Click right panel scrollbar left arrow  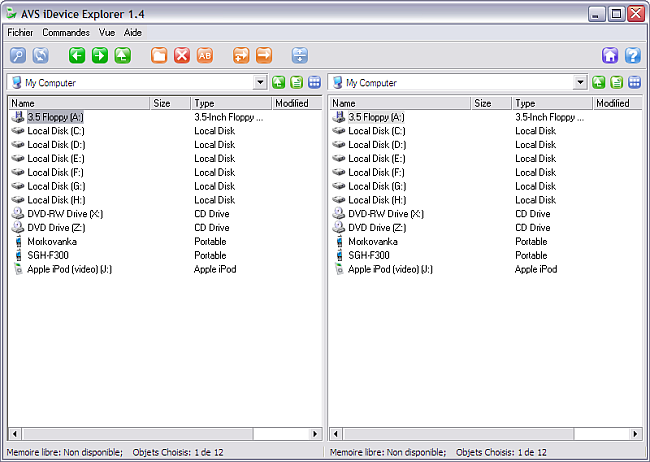[335, 434]
